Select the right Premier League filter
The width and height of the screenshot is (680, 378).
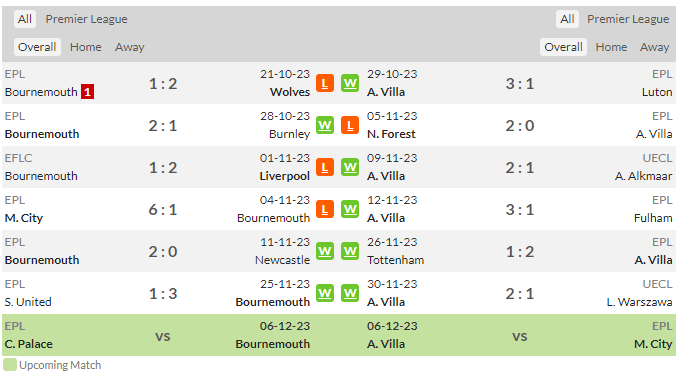pos(628,19)
